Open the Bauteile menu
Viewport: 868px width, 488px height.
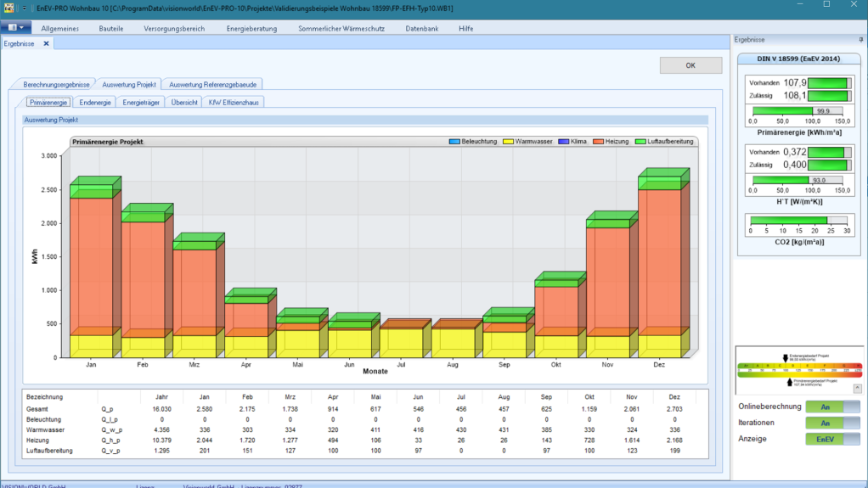tap(110, 28)
